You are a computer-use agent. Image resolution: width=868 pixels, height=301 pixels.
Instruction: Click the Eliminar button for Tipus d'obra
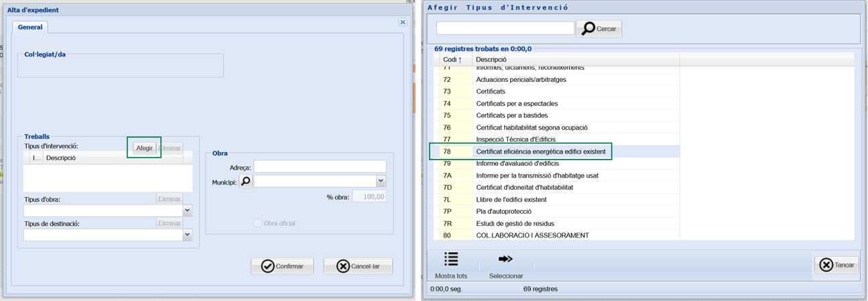click(170, 198)
